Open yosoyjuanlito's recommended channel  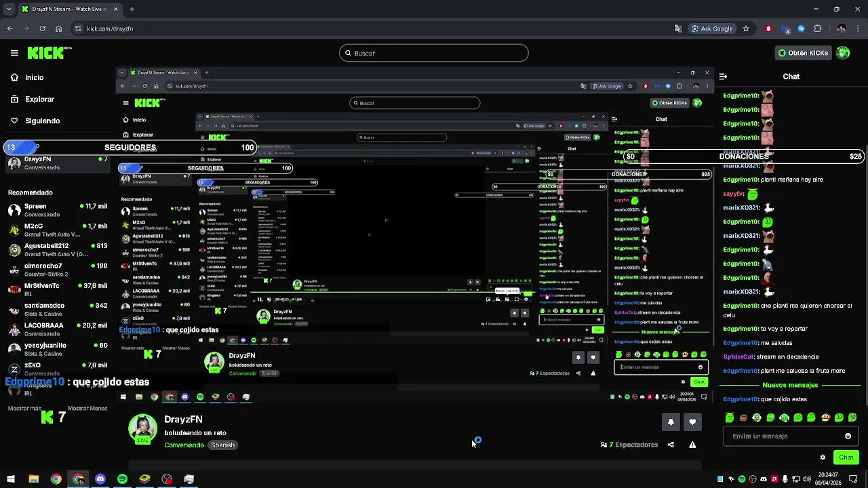point(58,349)
